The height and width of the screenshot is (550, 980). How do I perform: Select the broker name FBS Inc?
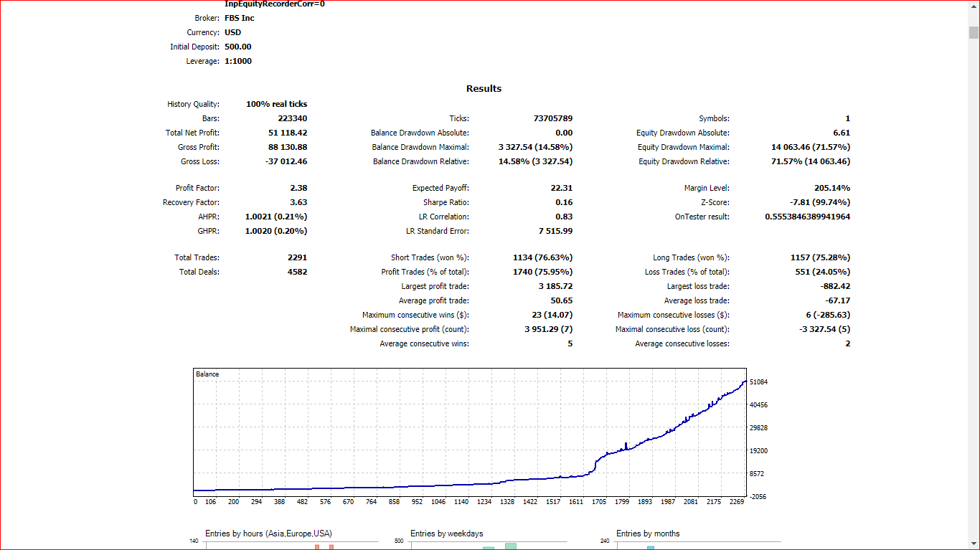pyautogui.click(x=240, y=18)
